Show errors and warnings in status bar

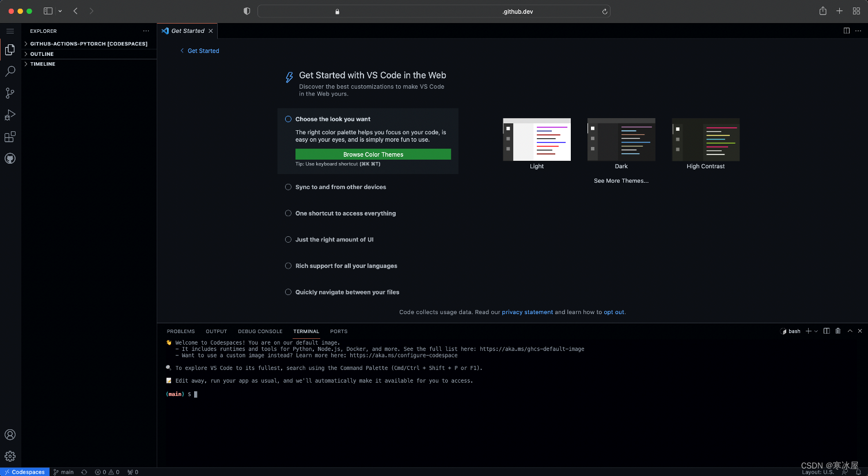click(107, 472)
